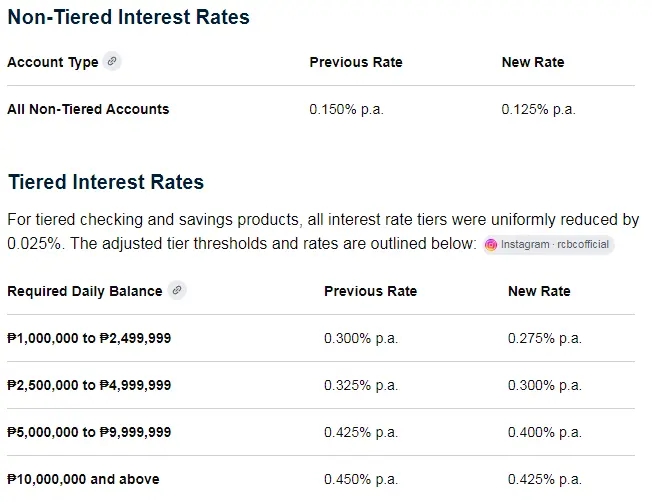
Task: Click the 0.450% p.a. previous rate cell
Action: (x=361, y=479)
